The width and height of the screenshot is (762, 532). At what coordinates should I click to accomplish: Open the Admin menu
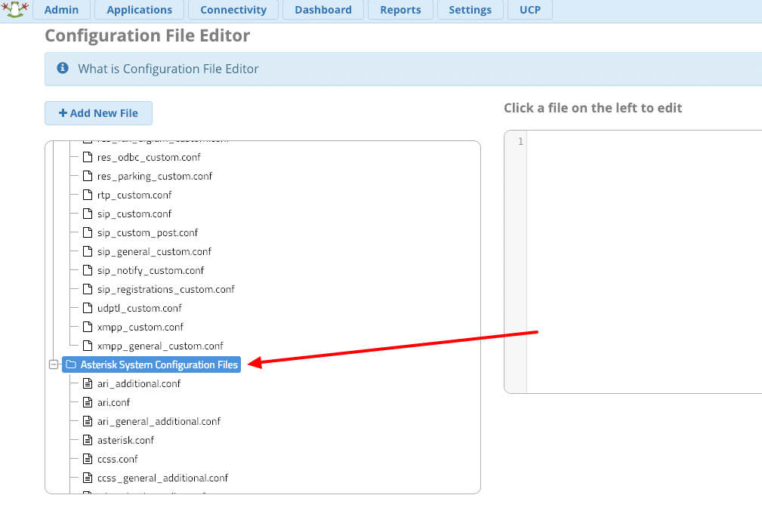[61, 10]
